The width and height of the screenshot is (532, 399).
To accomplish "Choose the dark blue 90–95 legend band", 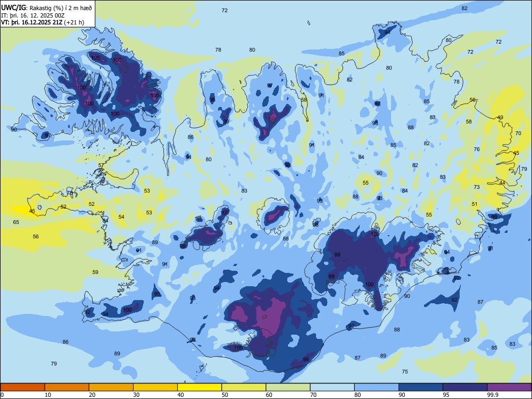I will 421,387.
